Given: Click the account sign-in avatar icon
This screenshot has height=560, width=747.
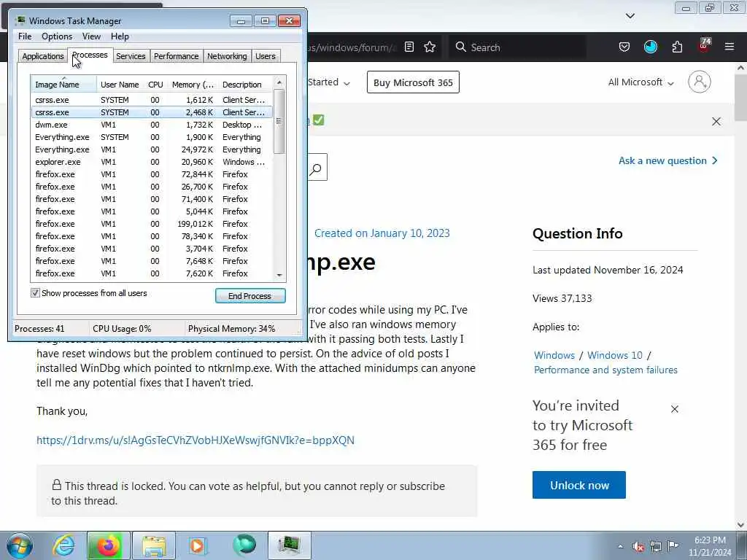Looking at the screenshot, I should (x=699, y=82).
